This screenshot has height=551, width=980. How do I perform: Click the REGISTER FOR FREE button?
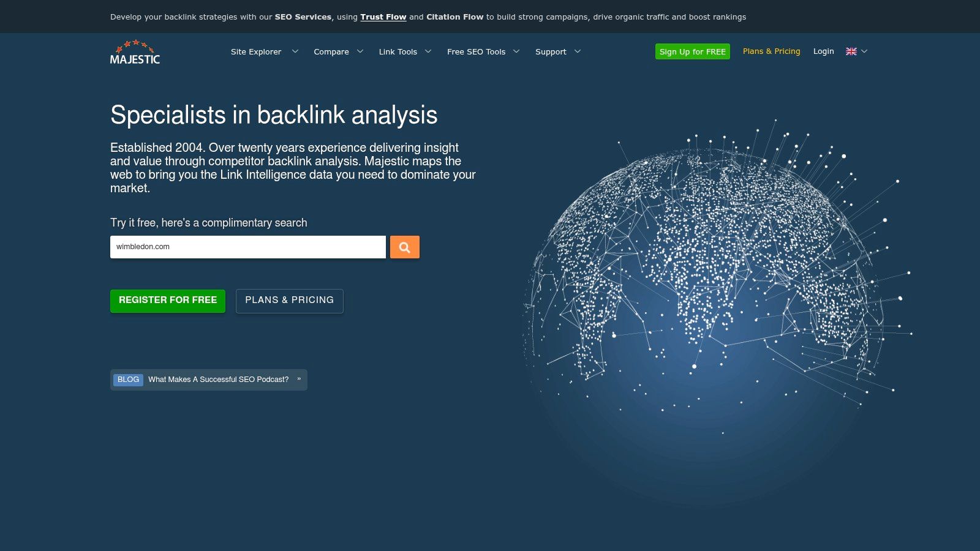pyautogui.click(x=168, y=301)
